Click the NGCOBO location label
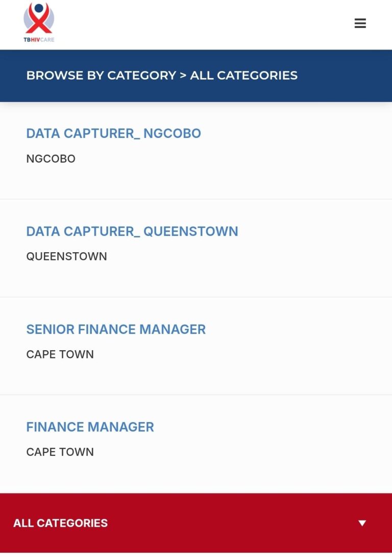 51,159
